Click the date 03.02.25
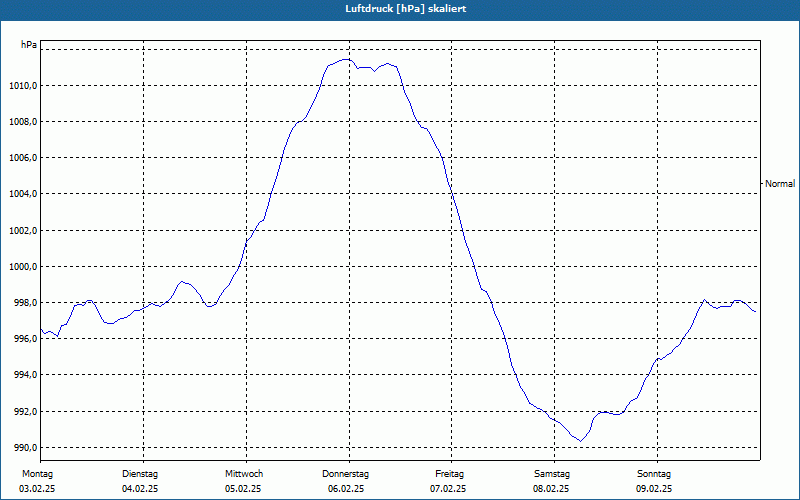 coord(37,489)
